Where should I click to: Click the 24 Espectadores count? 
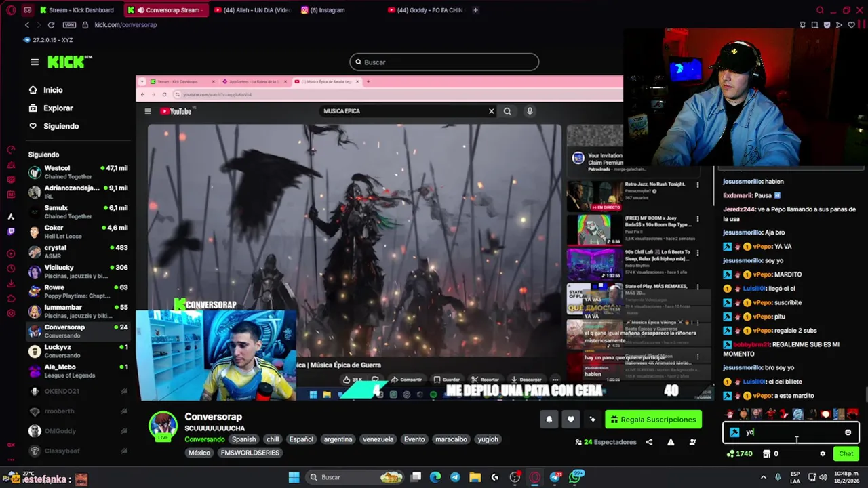[606, 442]
